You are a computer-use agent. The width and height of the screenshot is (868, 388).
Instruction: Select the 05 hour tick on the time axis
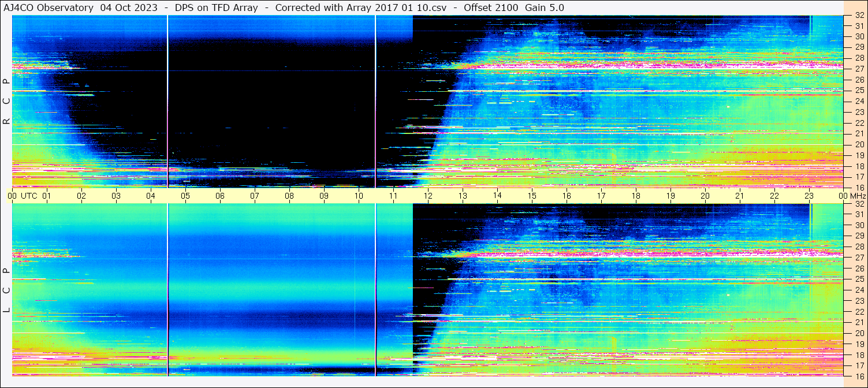pyautogui.click(x=185, y=196)
